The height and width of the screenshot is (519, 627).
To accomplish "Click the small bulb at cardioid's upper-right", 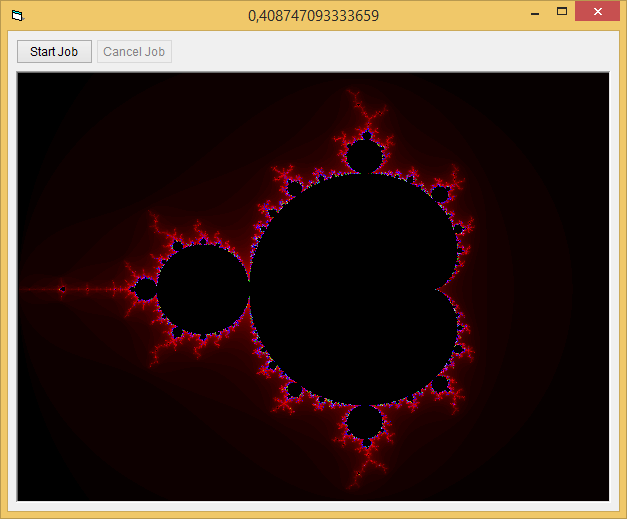I will (439, 193).
